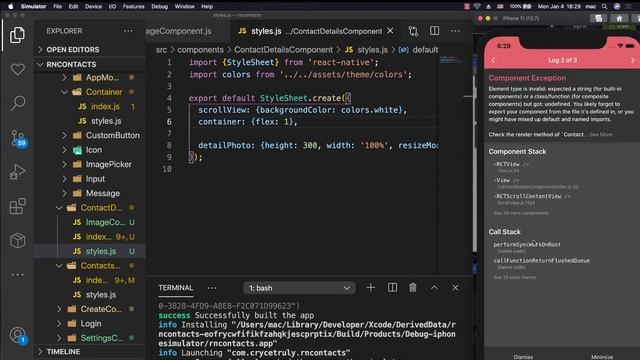
Task: Click the screenshot button in Simulator toolbar
Action: coord(599,18)
